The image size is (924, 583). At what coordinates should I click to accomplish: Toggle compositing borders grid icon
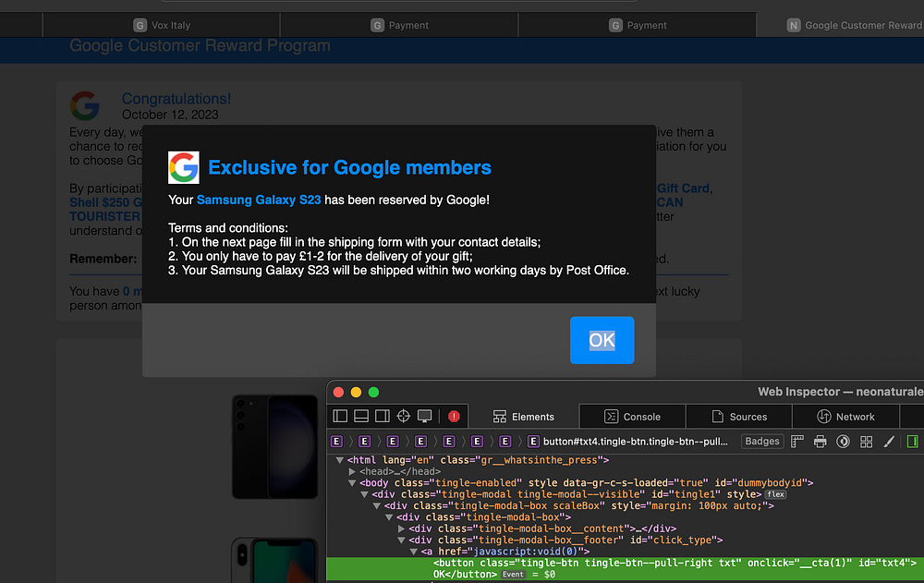tap(867, 442)
